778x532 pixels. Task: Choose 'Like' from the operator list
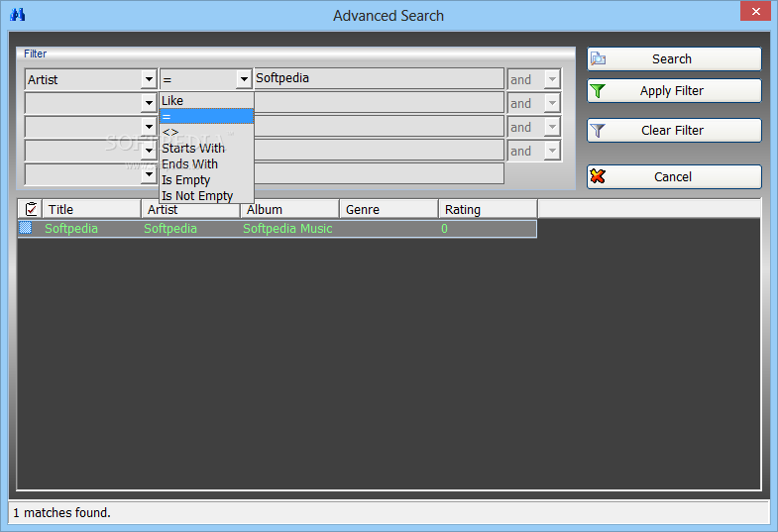click(x=206, y=101)
